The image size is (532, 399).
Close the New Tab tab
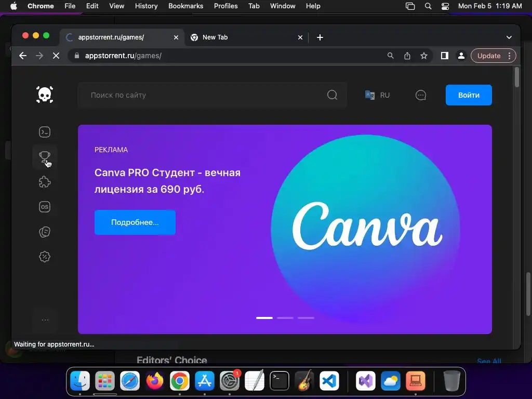coord(300,37)
